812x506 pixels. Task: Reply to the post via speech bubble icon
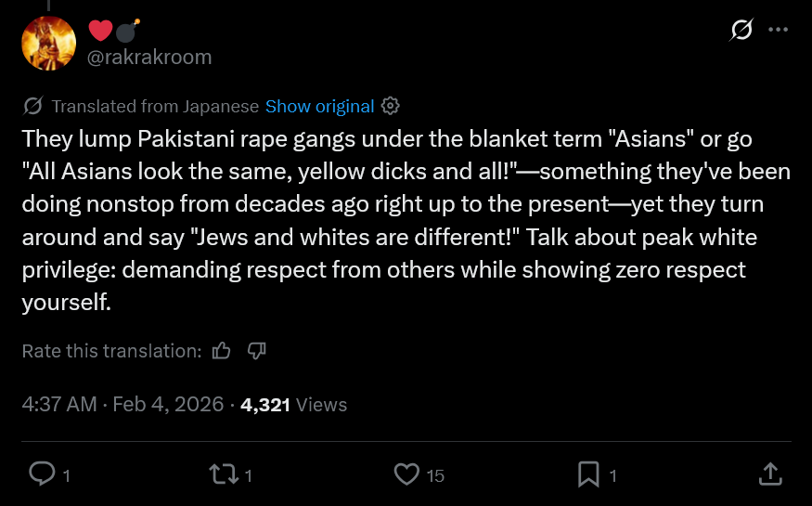tap(43, 474)
